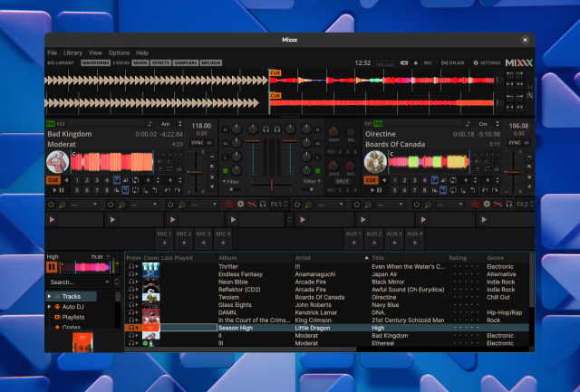This screenshot has width=580, height=392.
Task: Expand the Tracks tree in the library sidebar
Action: coord(51,296)
